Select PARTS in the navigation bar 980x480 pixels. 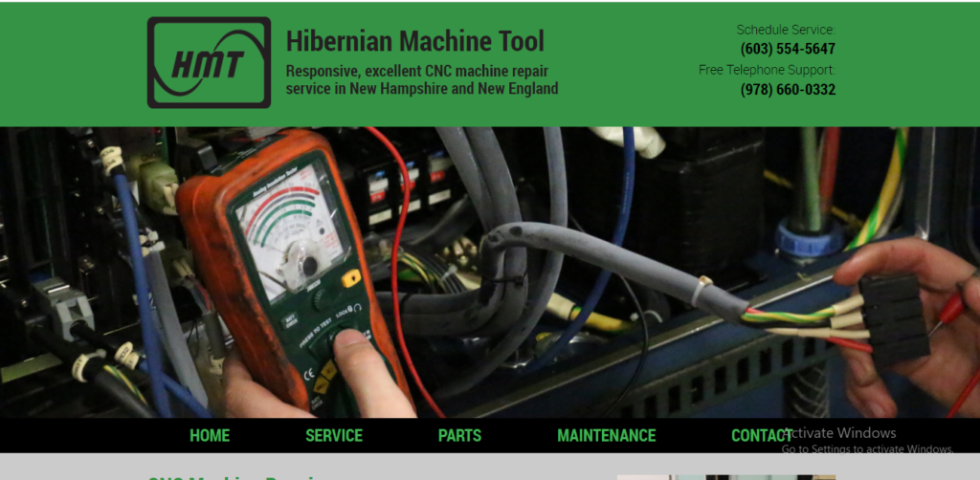point(459,436)
